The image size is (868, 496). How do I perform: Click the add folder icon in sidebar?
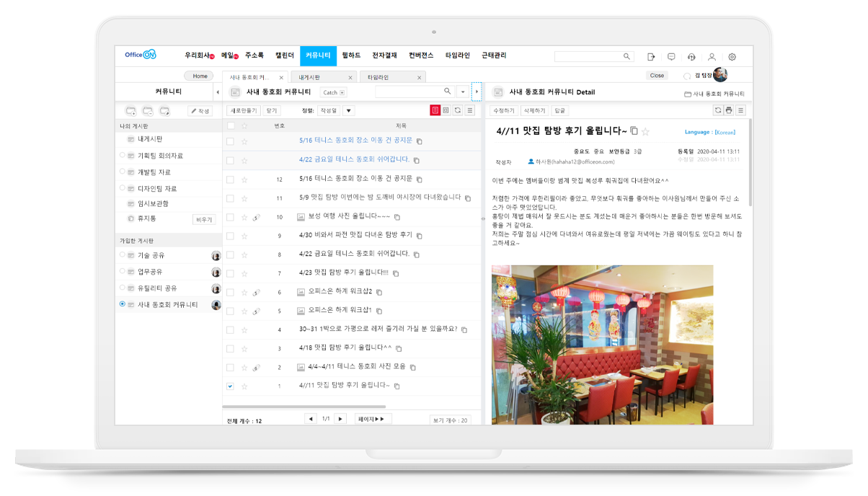pos(130,111)
